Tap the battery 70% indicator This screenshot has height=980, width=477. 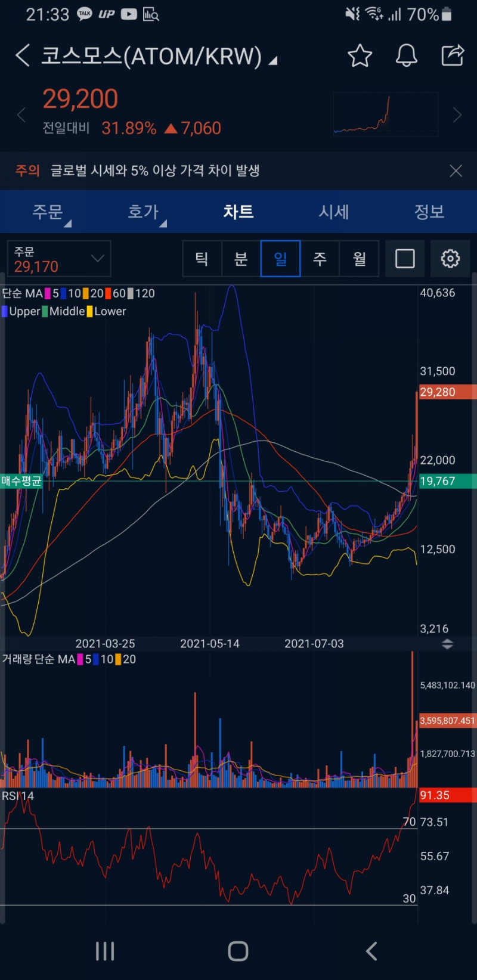429,14
